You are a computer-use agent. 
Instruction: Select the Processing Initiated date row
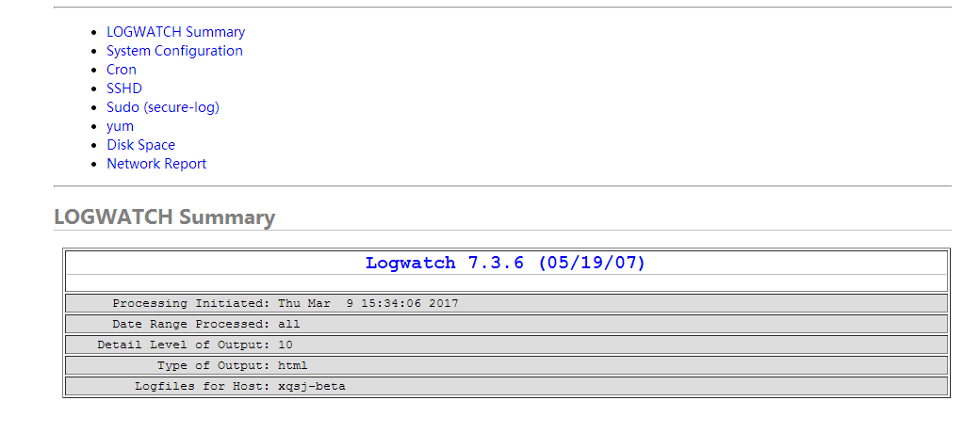coord(506,304)
